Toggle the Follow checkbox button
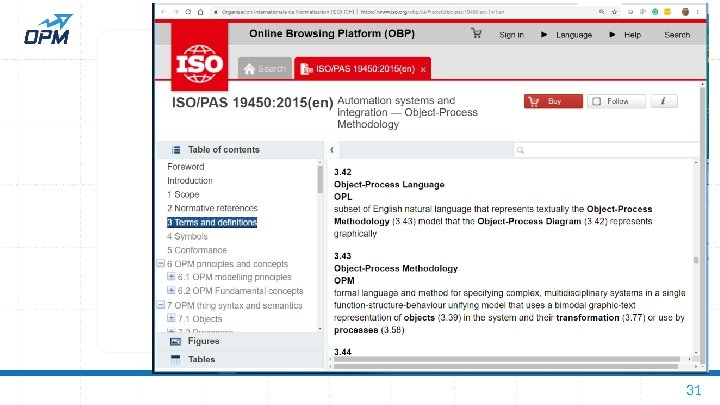This screenshot has width=720, height=405. coord(616,101)
